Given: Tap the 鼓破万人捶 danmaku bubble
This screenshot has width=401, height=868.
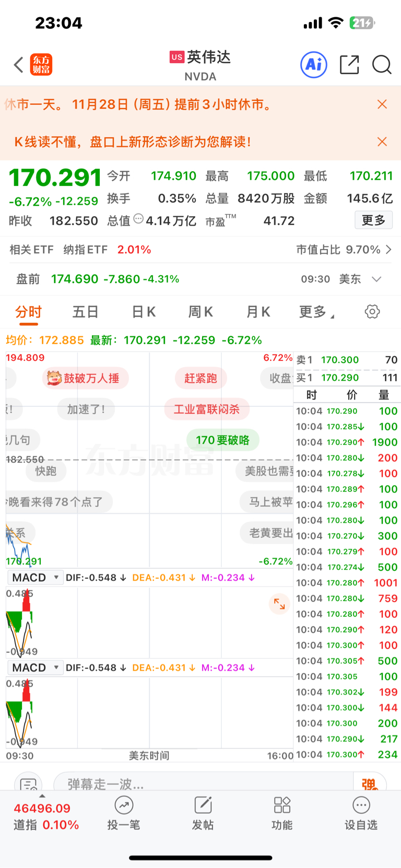Looking at the screenshot, I should tap(86, 378).
